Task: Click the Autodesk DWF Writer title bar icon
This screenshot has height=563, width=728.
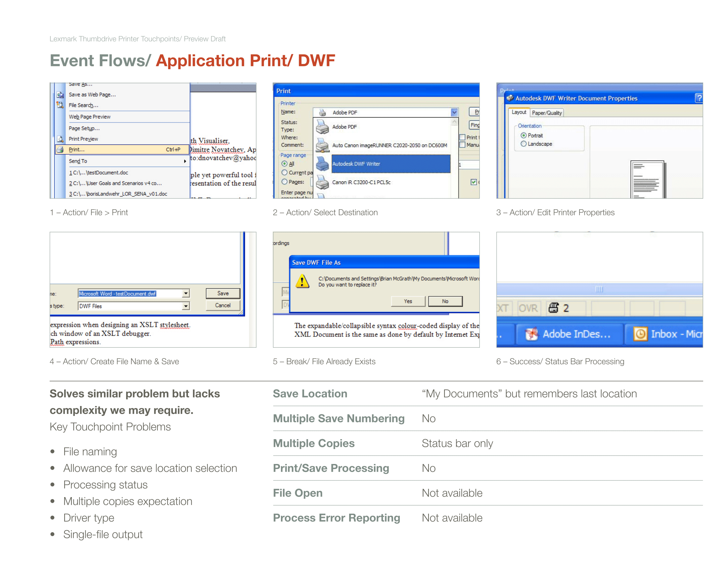Action: coord(510,98)
